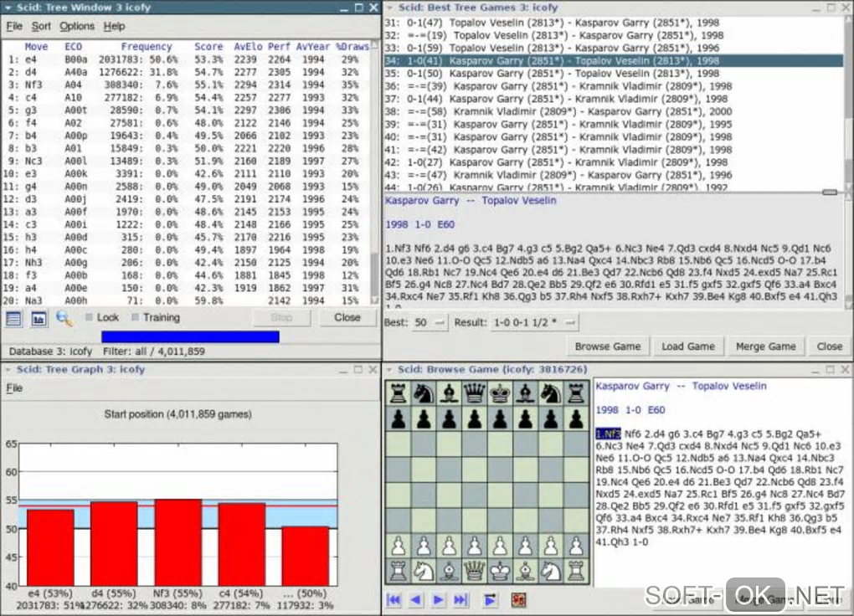Open File menu in Tree Window
The width and height of the screenshot is (854, 616).
pyautogui.click(x=14, y=26)
